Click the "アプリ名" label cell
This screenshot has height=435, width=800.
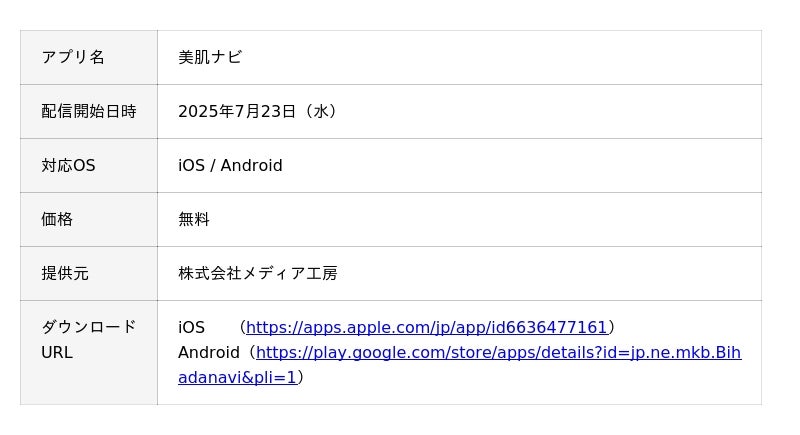tap(73, 57)
